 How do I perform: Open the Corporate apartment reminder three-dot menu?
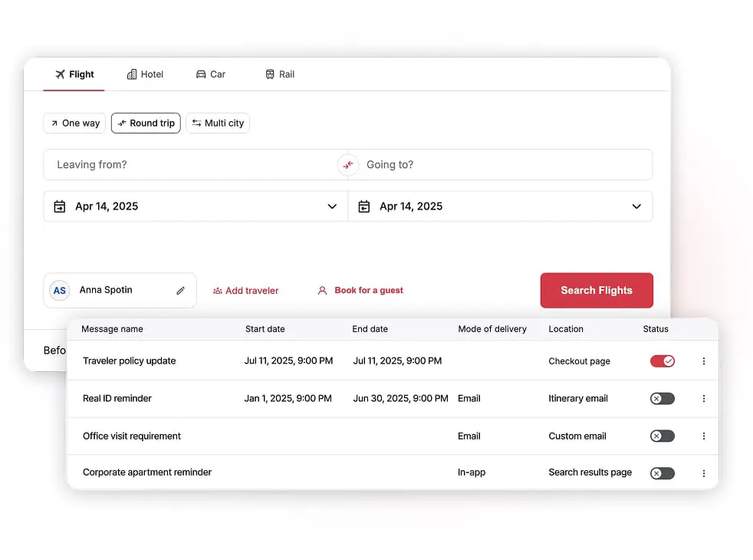[704, 473]
